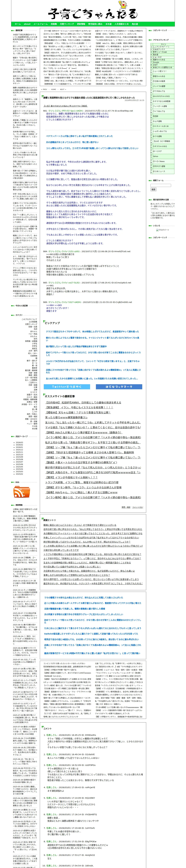The image size is (186, 868).
Task: Open セコケチ category link
Action: coord(34,392)
